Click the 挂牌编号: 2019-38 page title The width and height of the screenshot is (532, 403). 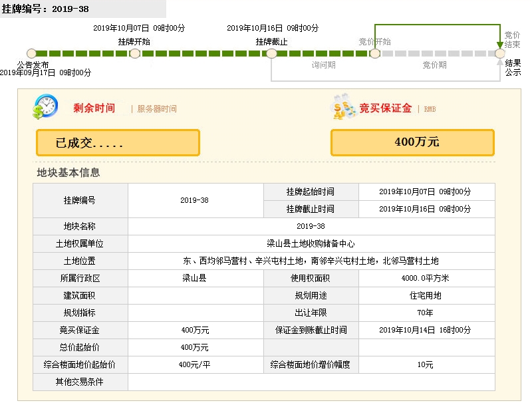click(45, 9)
